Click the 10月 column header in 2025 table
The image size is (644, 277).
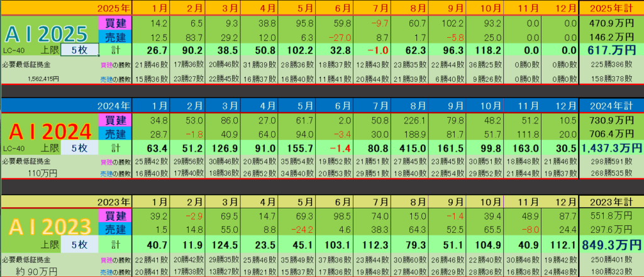pos(485,9)
